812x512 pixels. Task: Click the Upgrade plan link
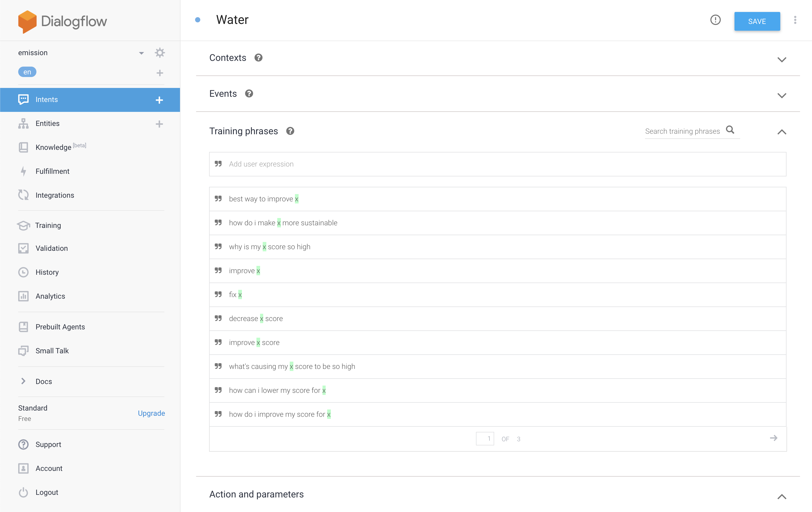click(151, 413)
